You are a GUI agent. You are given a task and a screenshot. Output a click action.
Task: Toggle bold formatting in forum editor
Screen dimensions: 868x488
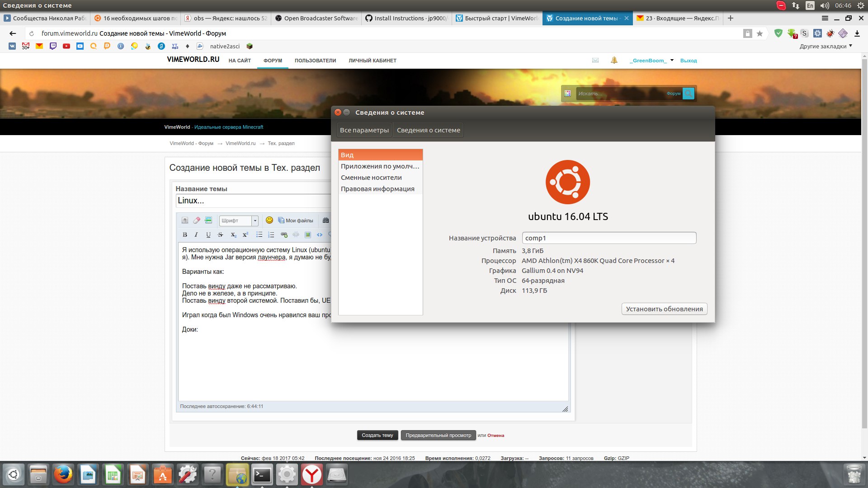coord(184,235)
